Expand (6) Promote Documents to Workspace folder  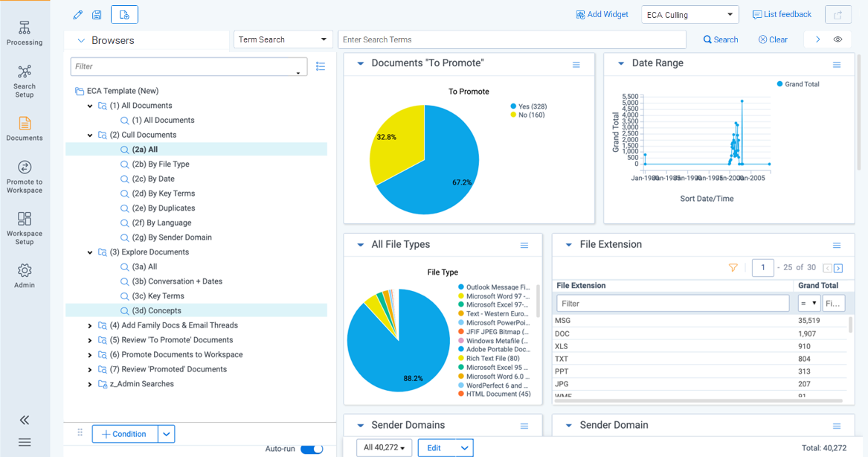90,355
